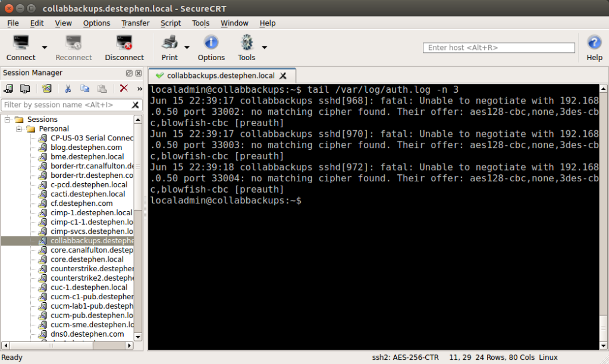
Task: Float the Session Manager panel
Action: pyautogui.click(x=129, y=73)
